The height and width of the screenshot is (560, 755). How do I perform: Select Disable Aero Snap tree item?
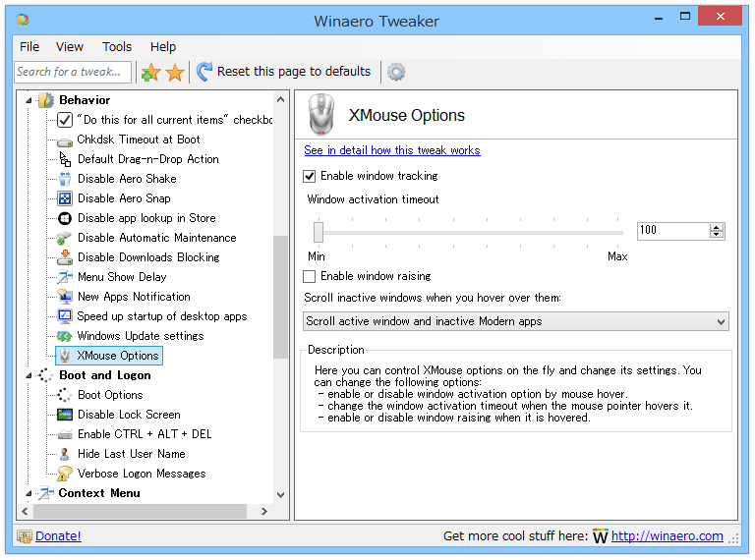[124, 198]
